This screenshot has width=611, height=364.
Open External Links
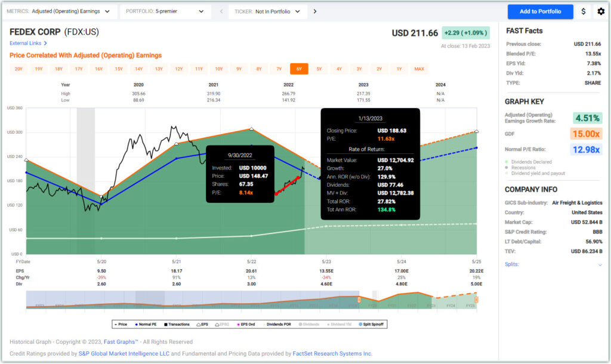point(28,43)
